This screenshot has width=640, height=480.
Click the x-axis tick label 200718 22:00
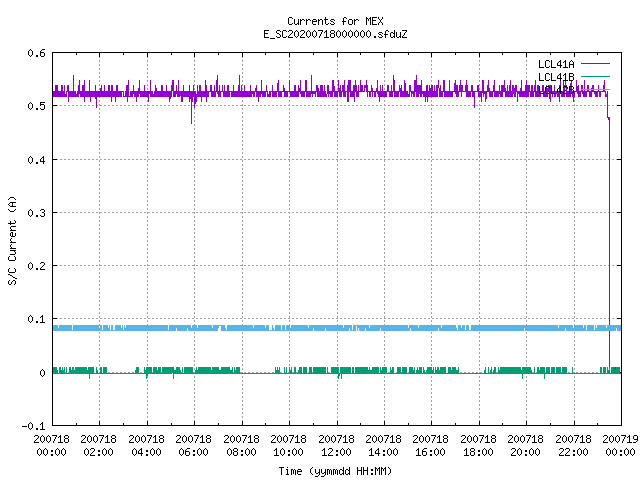click(573, 445)
